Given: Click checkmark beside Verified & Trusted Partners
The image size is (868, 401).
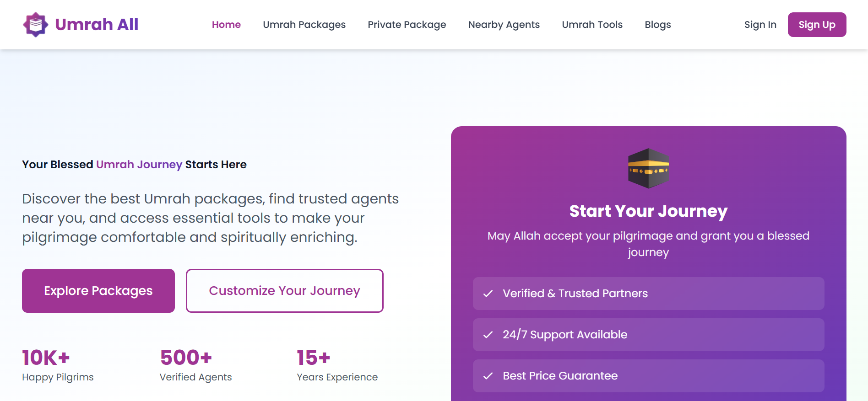Looking at the screenshot, I should tap(488, 294).
